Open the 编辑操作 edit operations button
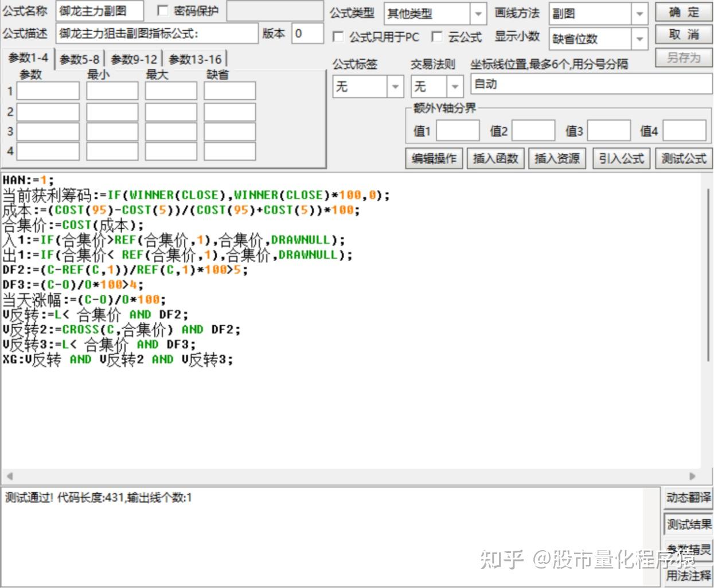The width and height of the screenshot is (714, 588). point(434,158)
